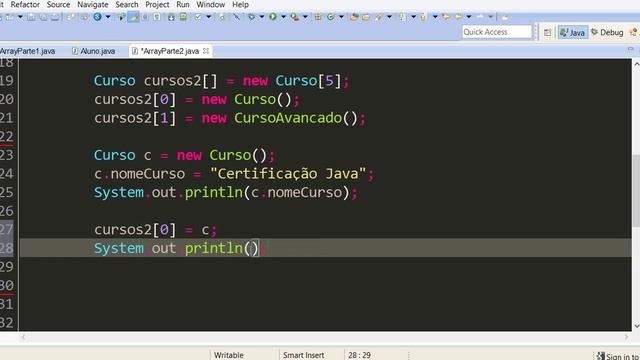Click the green New Java Class icon
Screen dimensions: 640x360
pos(331,17)
